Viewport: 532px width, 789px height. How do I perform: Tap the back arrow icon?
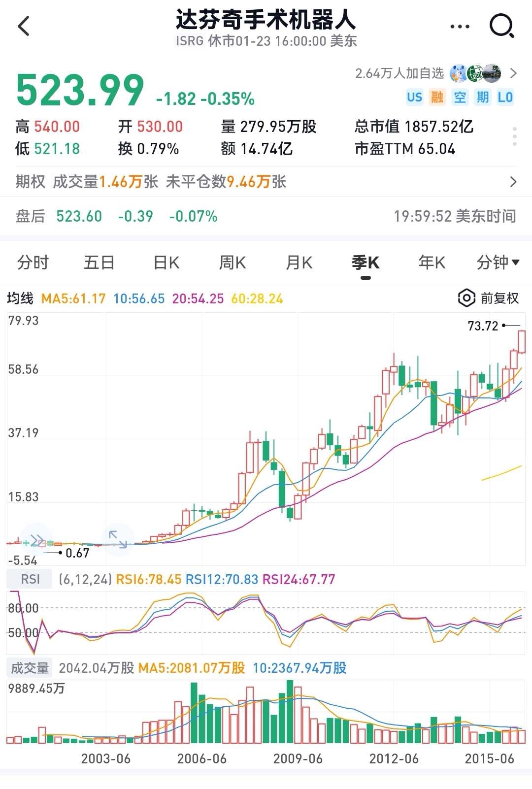tap(24, 26)
